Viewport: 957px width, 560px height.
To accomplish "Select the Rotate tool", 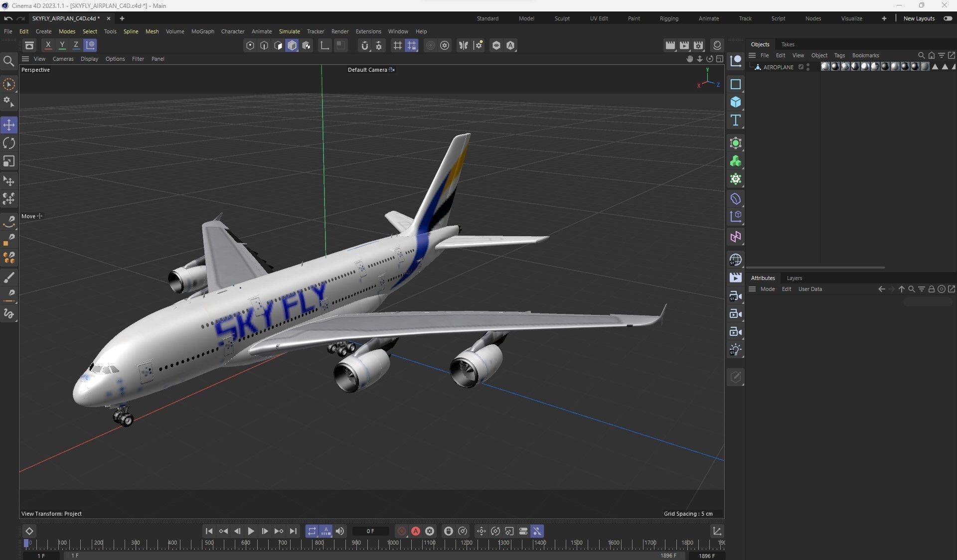I will coord(9,143).
